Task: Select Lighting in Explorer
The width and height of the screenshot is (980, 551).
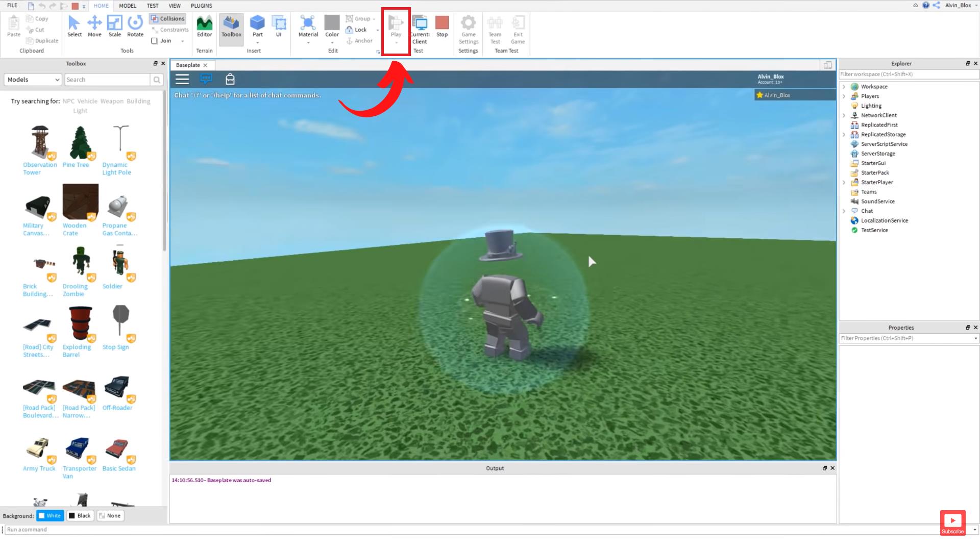Action: point(871,106)
